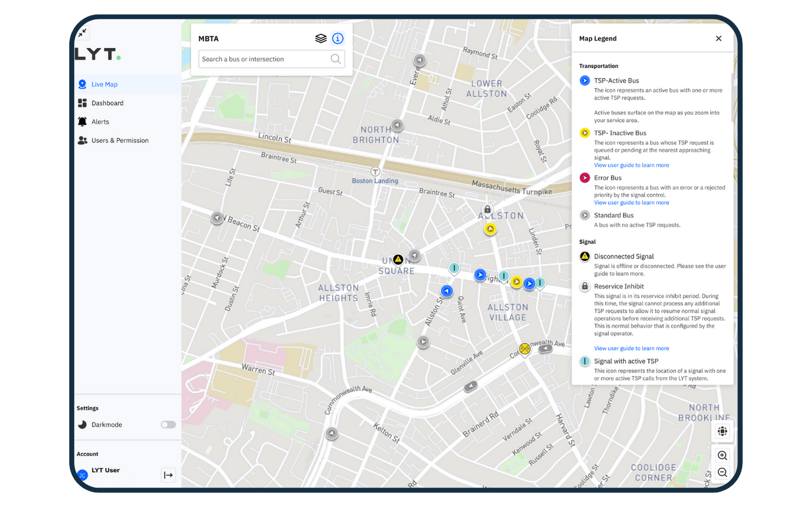Click the recenter map location icon

[722, 431]
